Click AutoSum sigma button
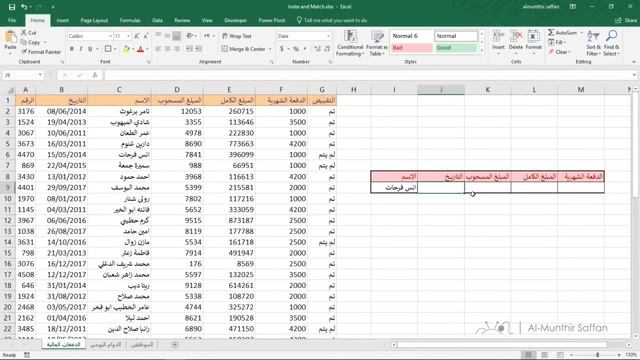This screenshot has width=640, height=360. point(562,33)
